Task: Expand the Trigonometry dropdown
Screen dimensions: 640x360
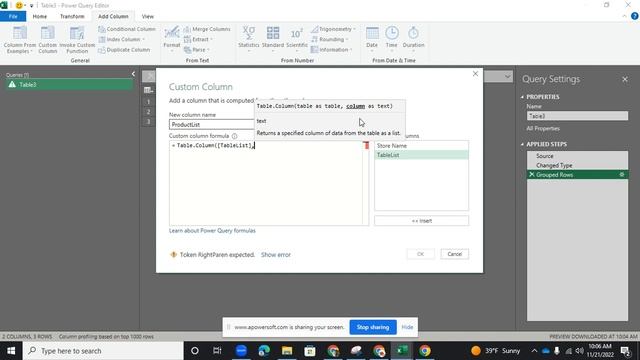Action: (333, 29)
